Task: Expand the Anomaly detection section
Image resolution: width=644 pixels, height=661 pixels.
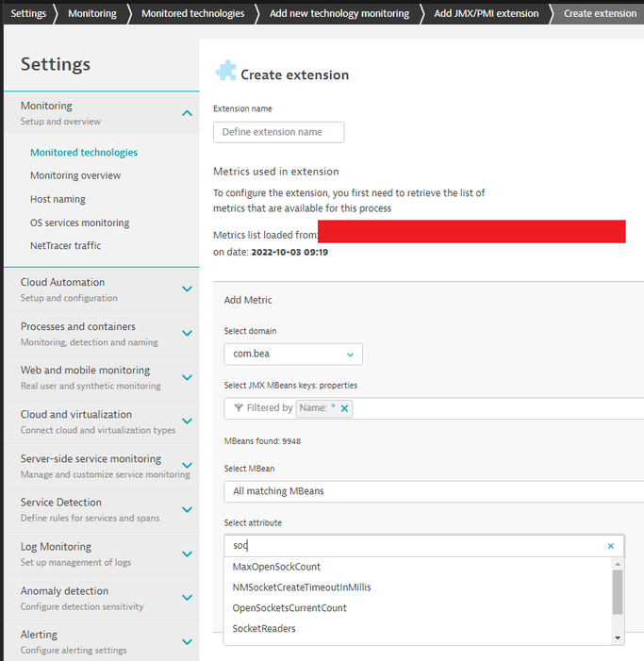Action: pyautogui.click(x=187, y=597)
